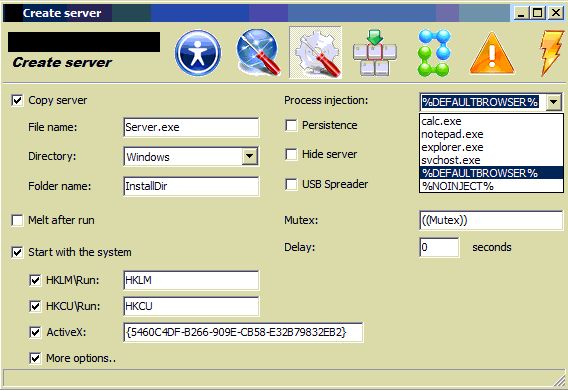This screenshot has height=390, width=568.
Task: Click the Delay seconds input field
Action: (x=439, y=247)
